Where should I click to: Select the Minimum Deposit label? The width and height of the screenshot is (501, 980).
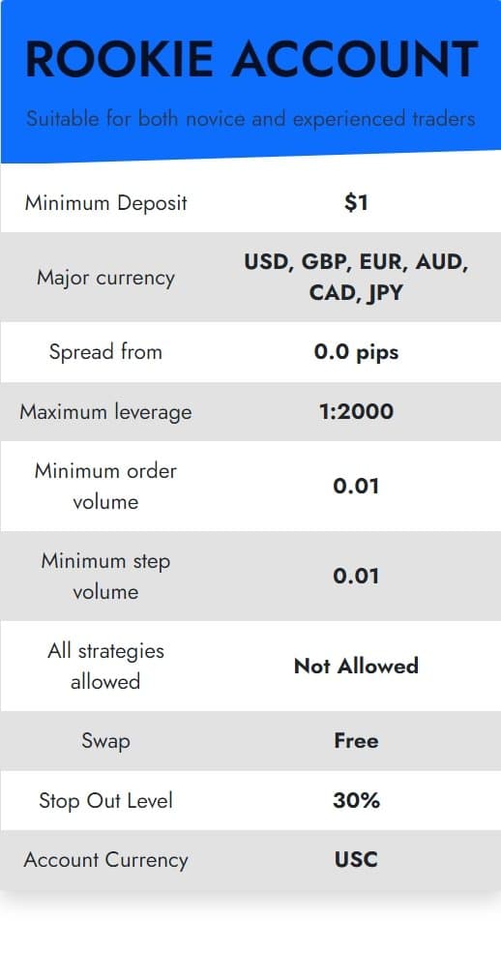coord(105,203)
